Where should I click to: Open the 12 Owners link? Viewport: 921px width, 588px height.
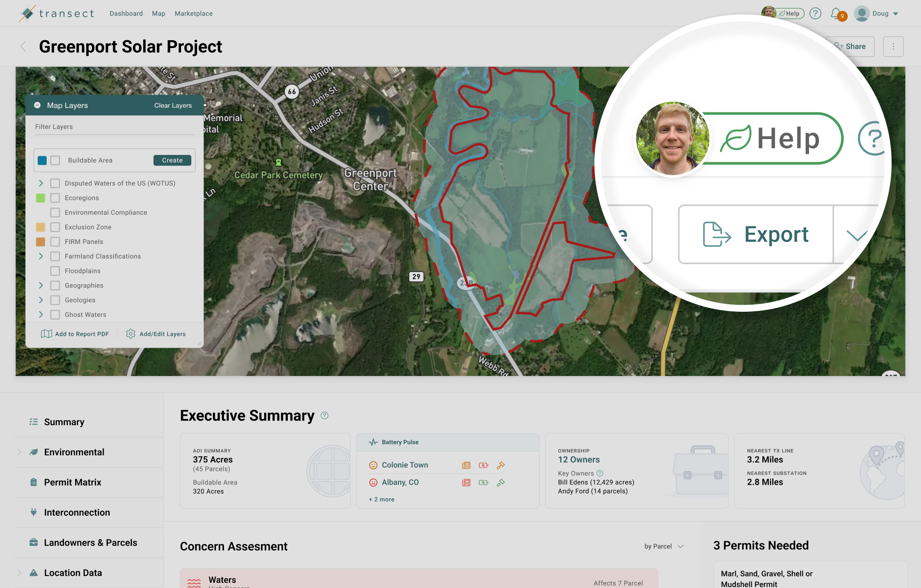click(x=579, y=460)
